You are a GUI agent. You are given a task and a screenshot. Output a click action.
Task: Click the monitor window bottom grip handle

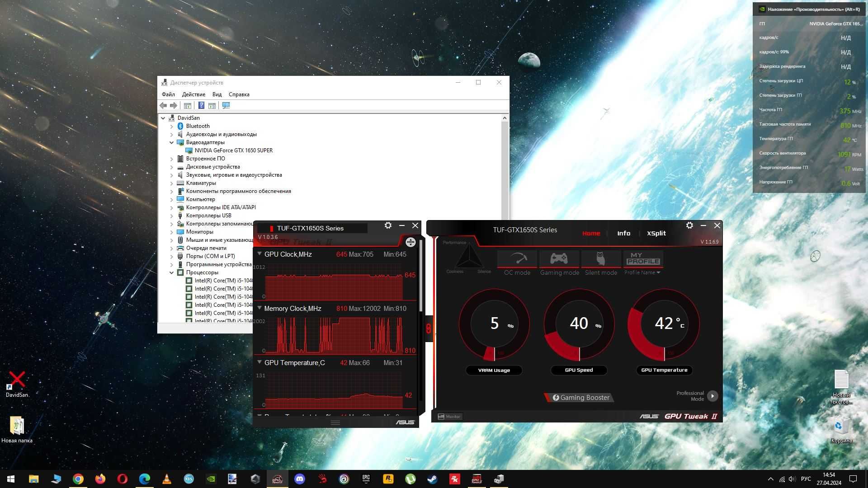[335, 423]
